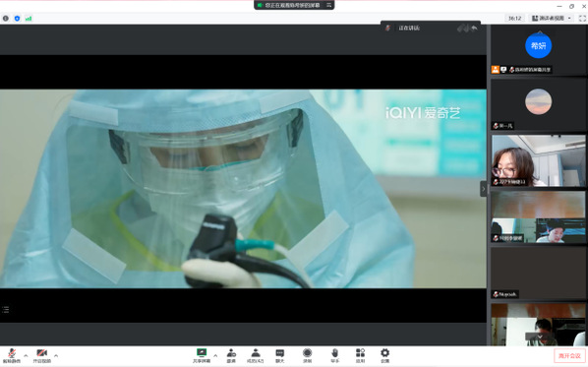Open the share screen tool

point(202,356)
